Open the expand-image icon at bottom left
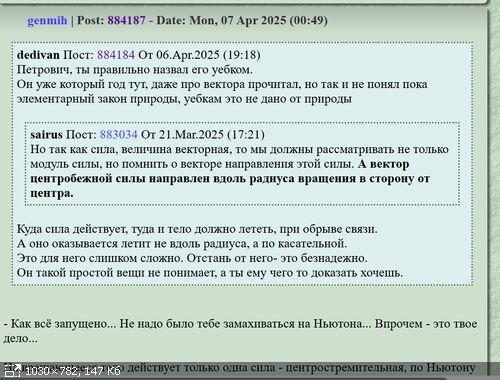This screenshot has width=500, height=380. click(x=12, y=371)
